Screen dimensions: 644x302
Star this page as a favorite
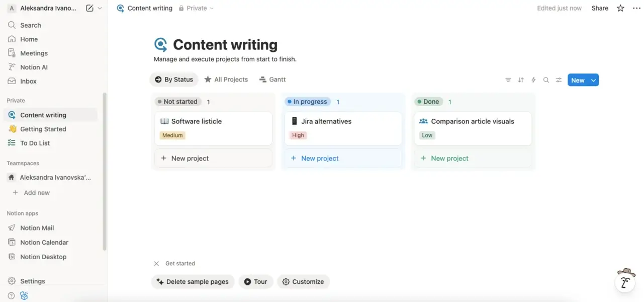tap(621, 8)
